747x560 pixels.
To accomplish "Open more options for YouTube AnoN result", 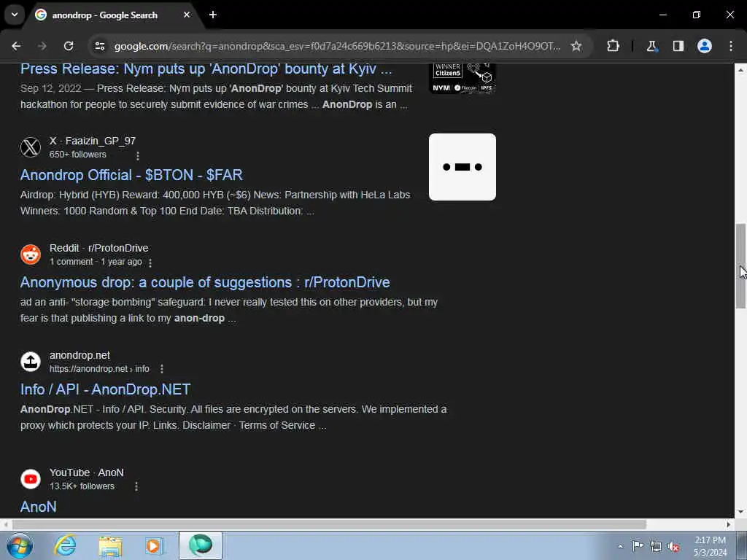I will point(136,486).
